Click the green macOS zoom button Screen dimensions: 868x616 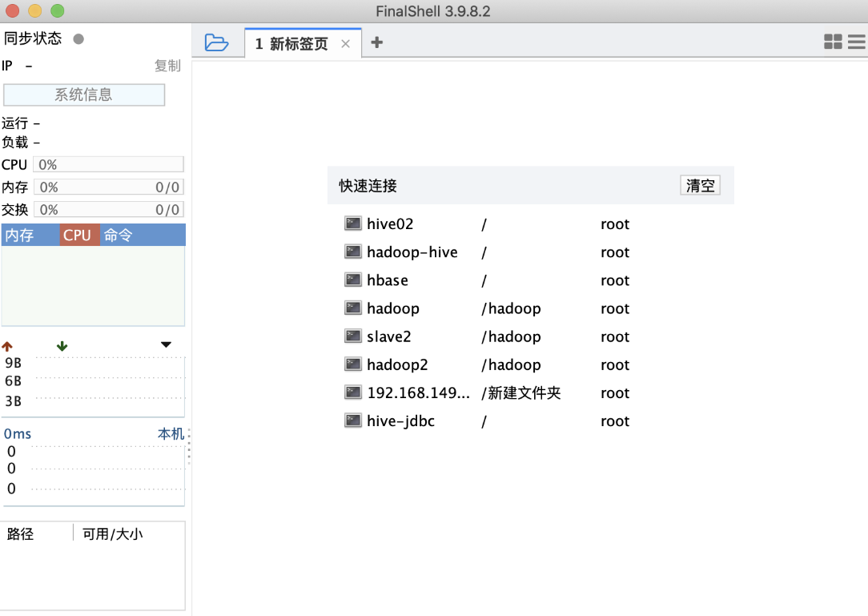pyautogui.click(x=57, y=11)
